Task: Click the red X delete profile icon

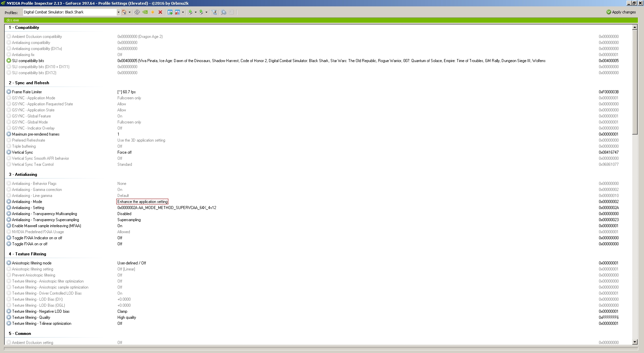Action: pyautogui.click(x=160, y=12)
